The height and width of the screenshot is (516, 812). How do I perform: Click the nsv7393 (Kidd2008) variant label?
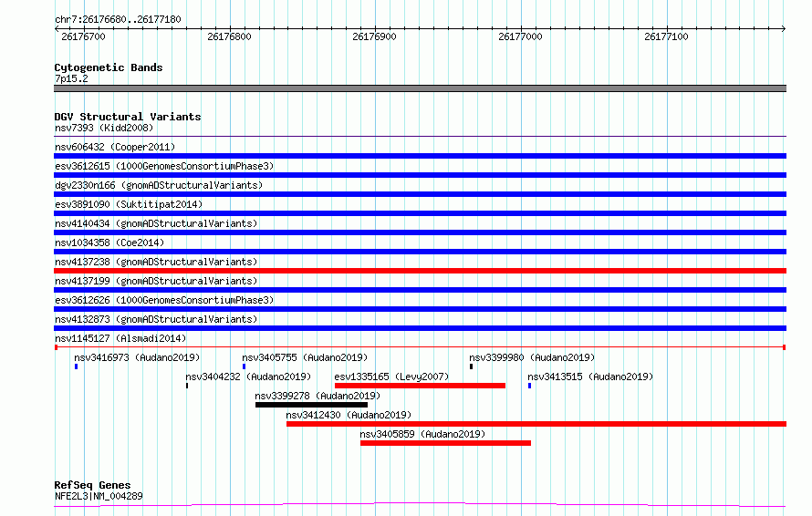pos(104,128)
